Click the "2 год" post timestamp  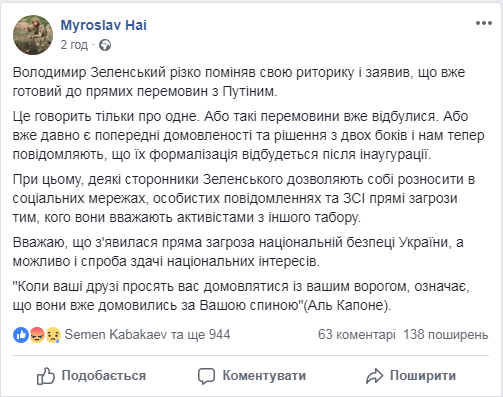point(74,45)
